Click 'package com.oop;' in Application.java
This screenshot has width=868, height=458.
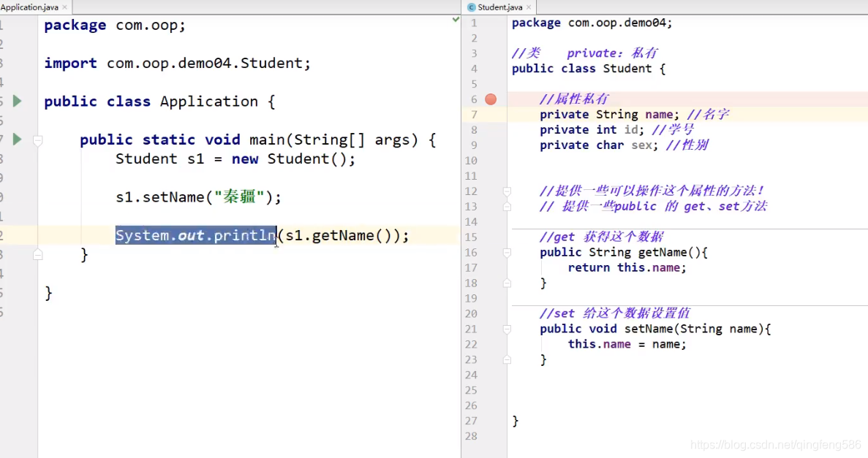point(115,26)
